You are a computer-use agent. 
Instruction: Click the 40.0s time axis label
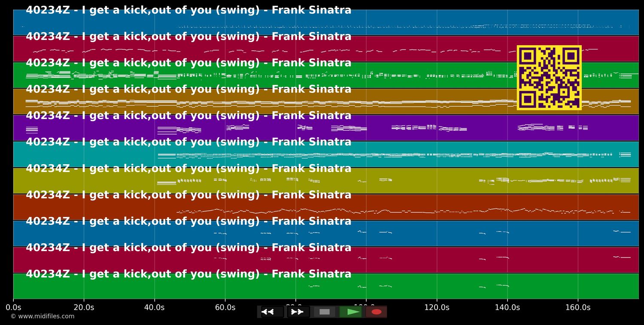point(154,307)
